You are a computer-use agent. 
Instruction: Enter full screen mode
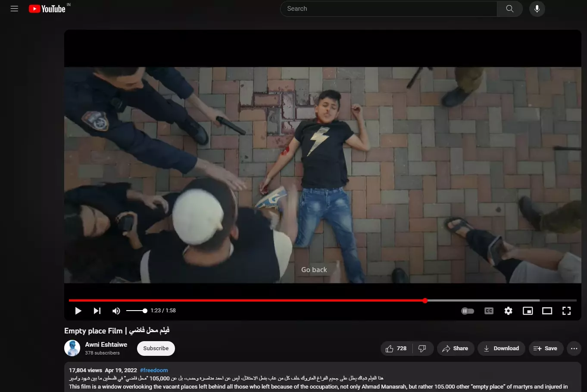(x=566, y=311)
